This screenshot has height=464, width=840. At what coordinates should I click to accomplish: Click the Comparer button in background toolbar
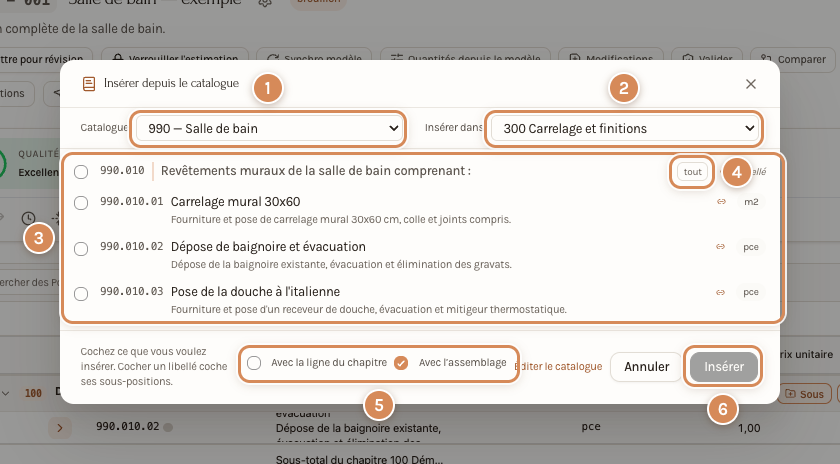click(x=795, y=59)
